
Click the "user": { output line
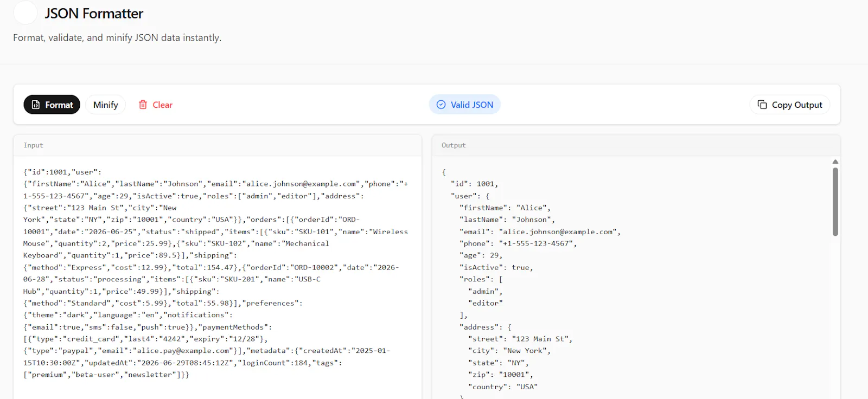coord(470,196)
